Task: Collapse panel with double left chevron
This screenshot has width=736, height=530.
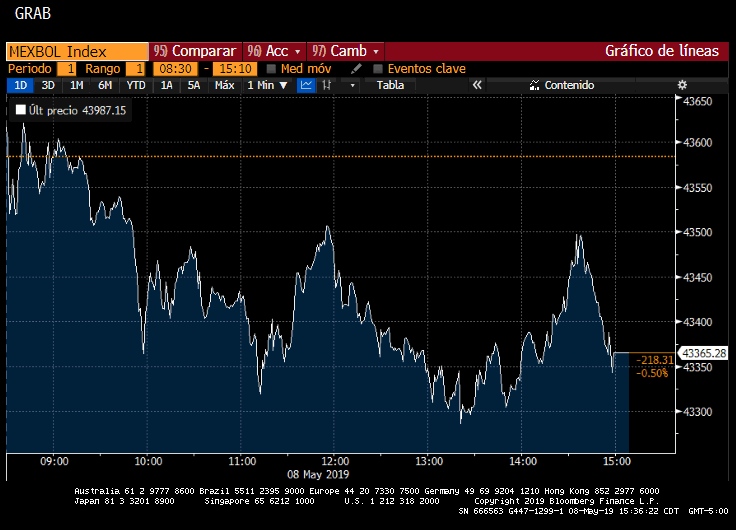Action: tap(477, 86)
